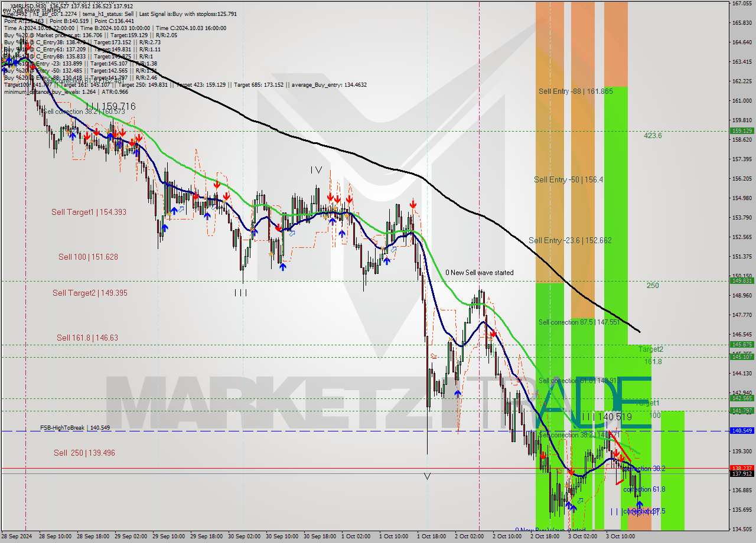Click the '30 Sep 10:00' time axis label

[282, 537]
